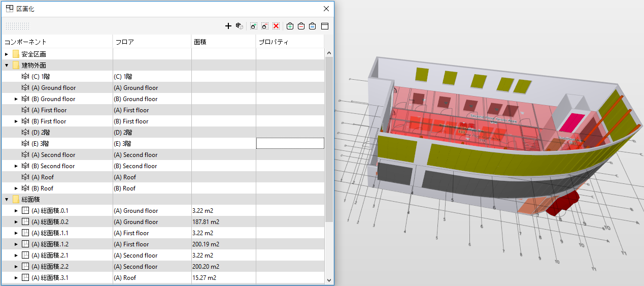Click the bag icon with green plus
Viewport: 644px width, 286px height.
pos(290,26)
